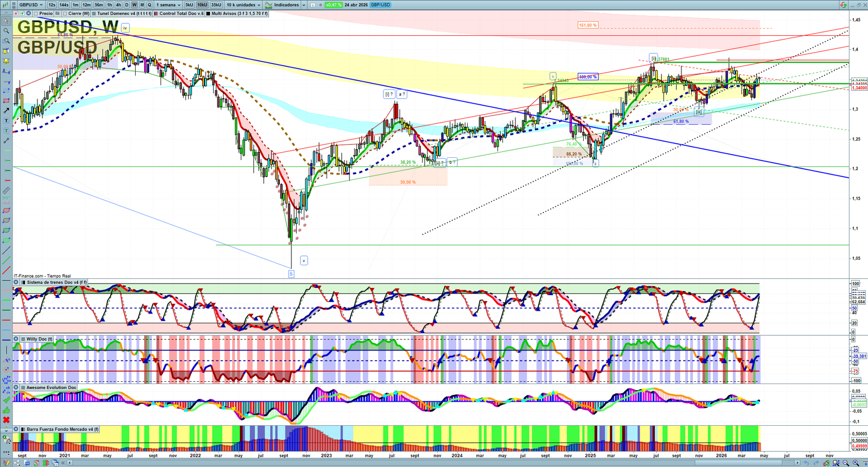Viewport: 868px width, 467px height.
Task: Open the chat bubbles icon
Action: click(x=27, y=463)
